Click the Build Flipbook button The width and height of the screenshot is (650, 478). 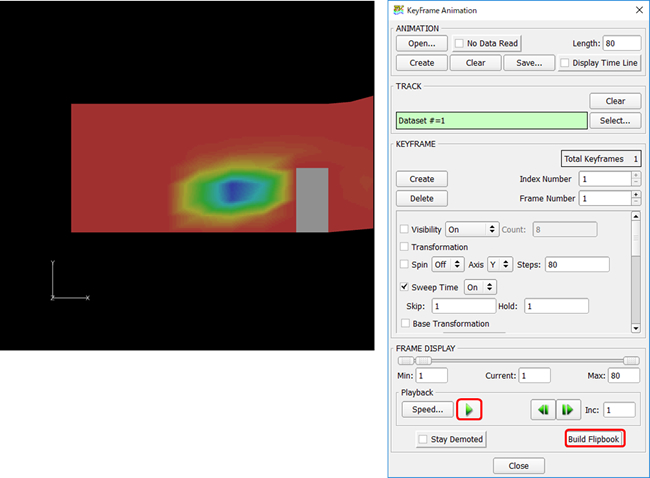click(x=595, y=439)
